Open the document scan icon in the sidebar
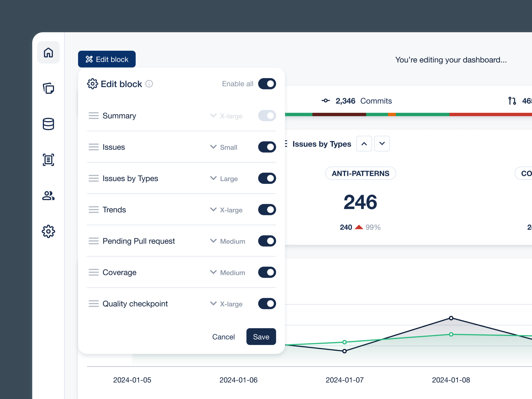The height and width of the screenshot is (399, 532). [48, 160]
